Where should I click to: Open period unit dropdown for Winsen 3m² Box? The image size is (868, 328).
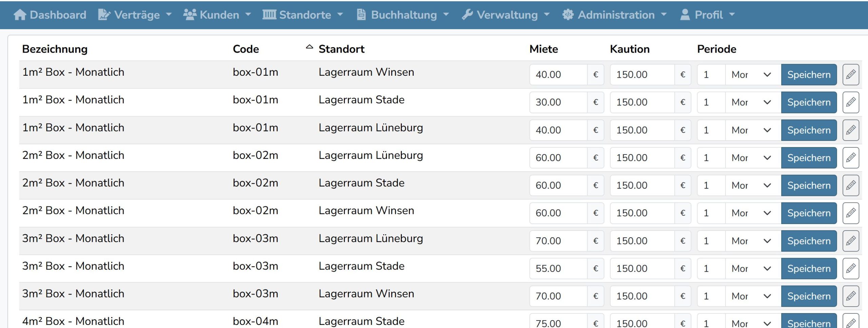click(753, 296)
